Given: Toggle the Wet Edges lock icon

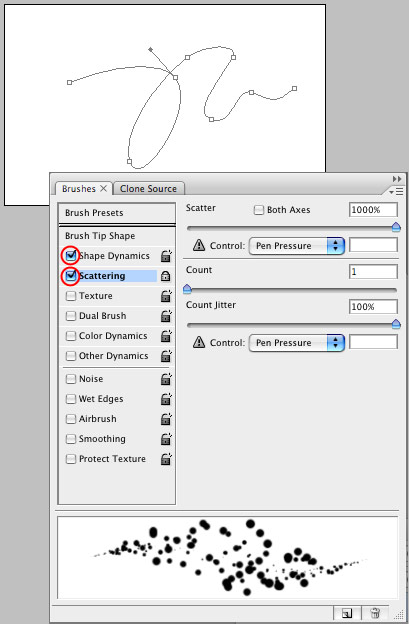Looking at the screenshot, I should pyautogui.click(x=166, y=399).
